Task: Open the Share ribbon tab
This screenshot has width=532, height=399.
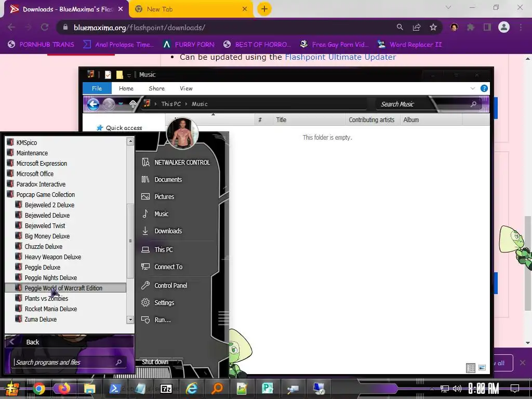Action: point(157,88)
